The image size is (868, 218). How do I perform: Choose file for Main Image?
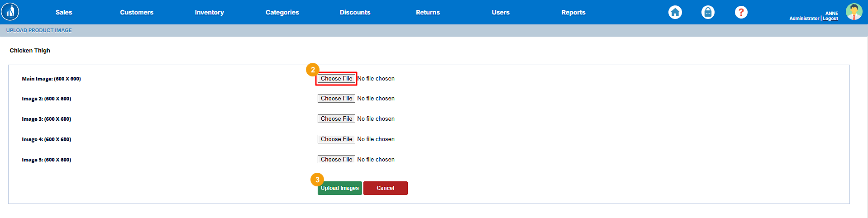click(x=336, y=79)
